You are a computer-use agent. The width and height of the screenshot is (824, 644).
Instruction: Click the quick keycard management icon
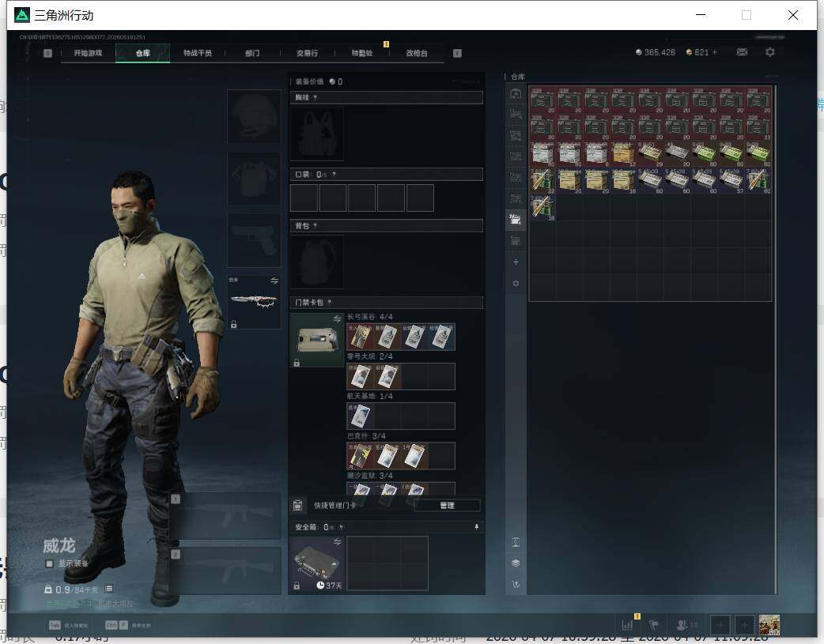(297, 506)
